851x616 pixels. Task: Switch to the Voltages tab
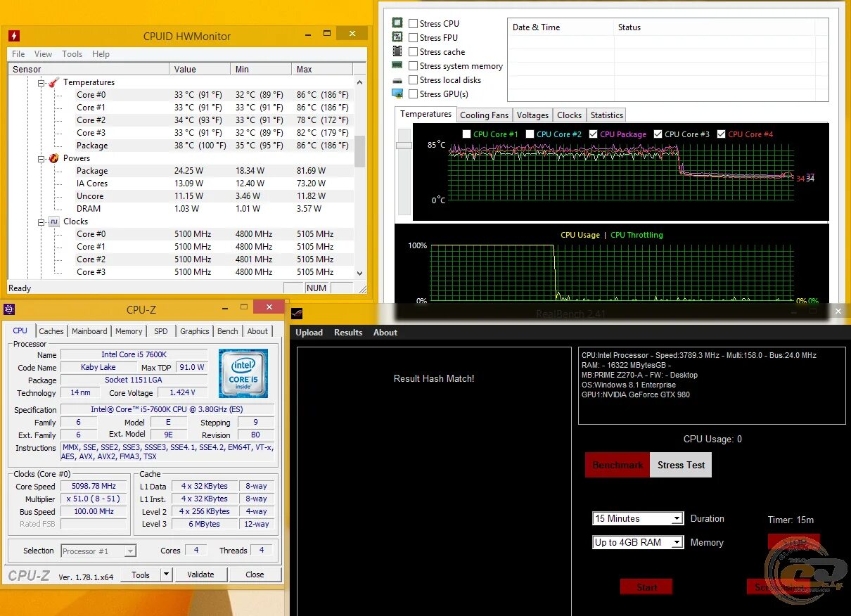[x=532, y=115]
